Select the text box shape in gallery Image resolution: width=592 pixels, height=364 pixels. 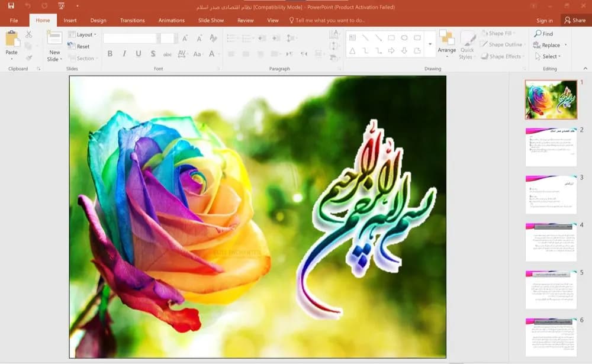(352, 38)
